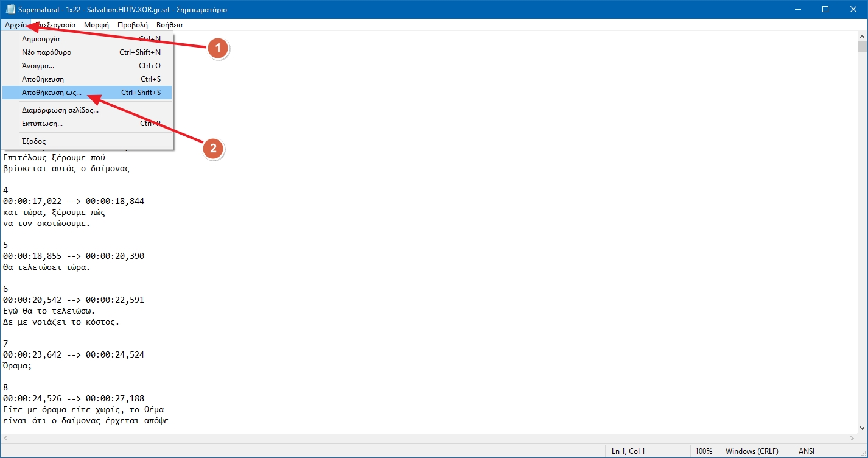Click the red circle annotation number 2
This screenshot has height=458, width=868.
(x=212, y=148)
